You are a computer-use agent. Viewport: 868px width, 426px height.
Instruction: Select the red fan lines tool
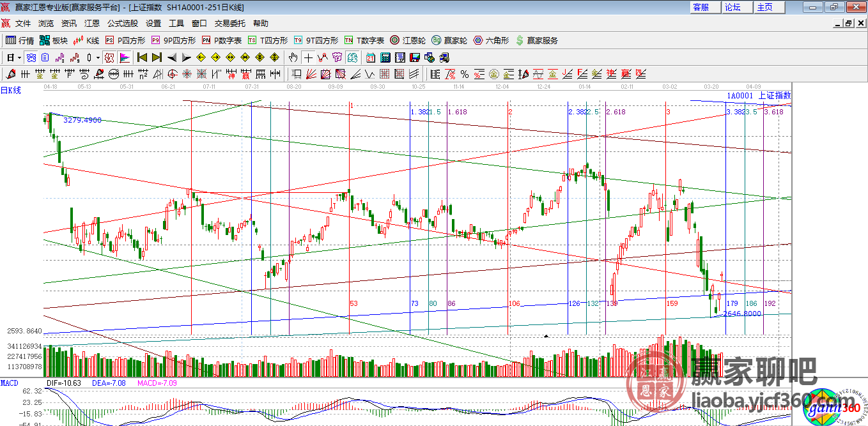(311, 74)
